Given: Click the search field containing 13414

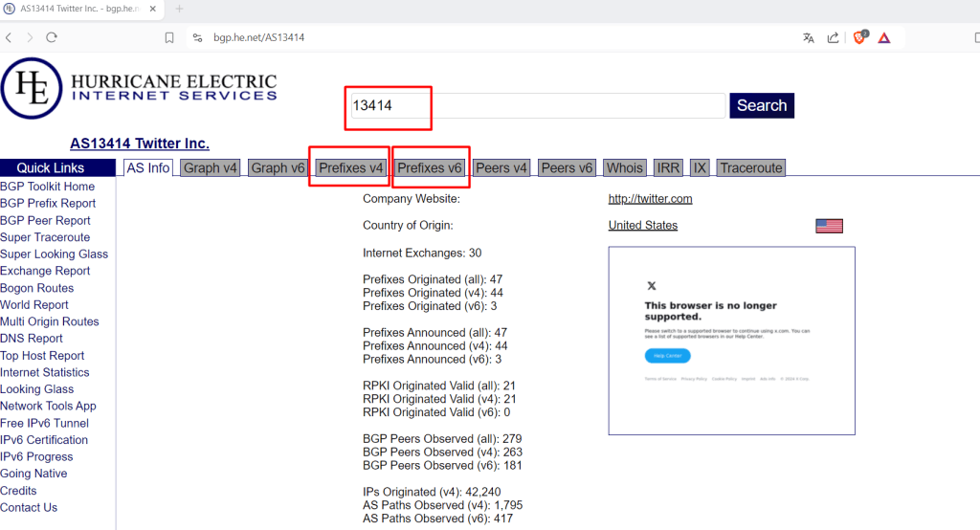Looking at the screenshot, I should point(536,106).
